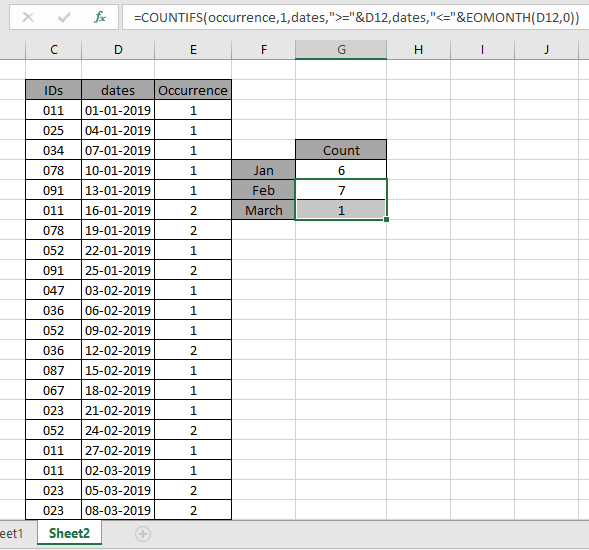Click the Occurrence header cell
Viewport: 589px width, 550px height.
click(x=193, y=90)
